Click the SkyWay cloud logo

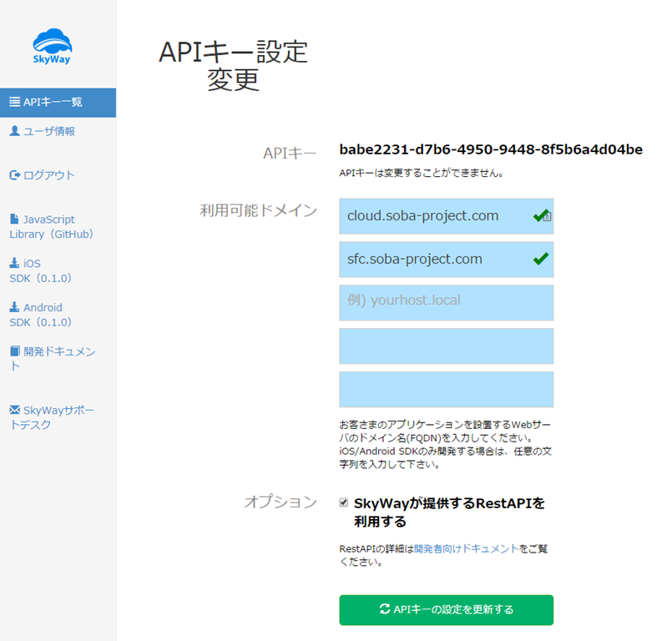click(x=52, y=46)
